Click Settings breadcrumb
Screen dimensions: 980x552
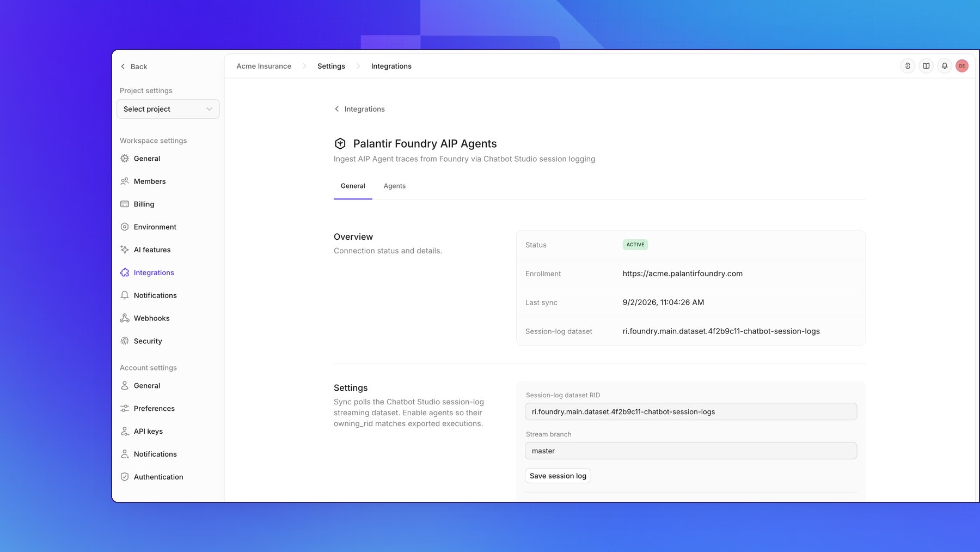point(331,66)
